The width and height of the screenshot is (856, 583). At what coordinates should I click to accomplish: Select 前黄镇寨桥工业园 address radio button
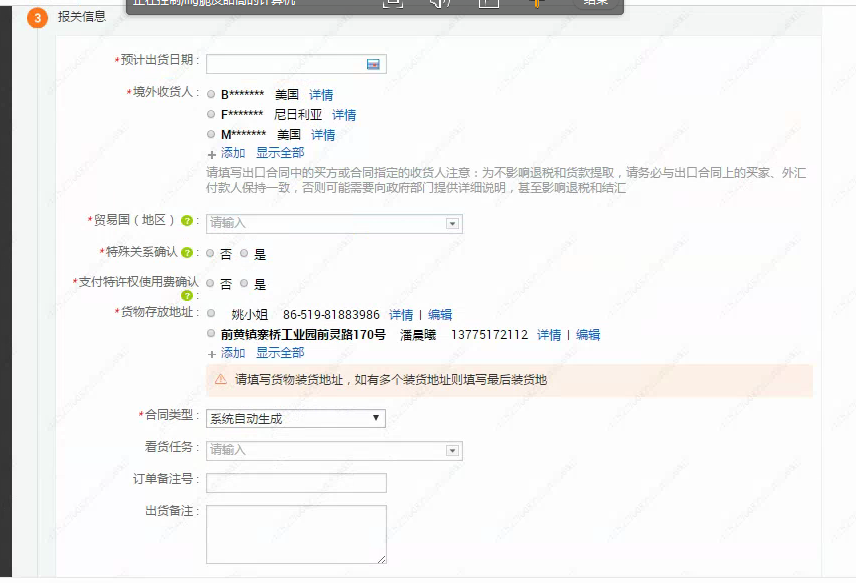click(x=211, y=335)
